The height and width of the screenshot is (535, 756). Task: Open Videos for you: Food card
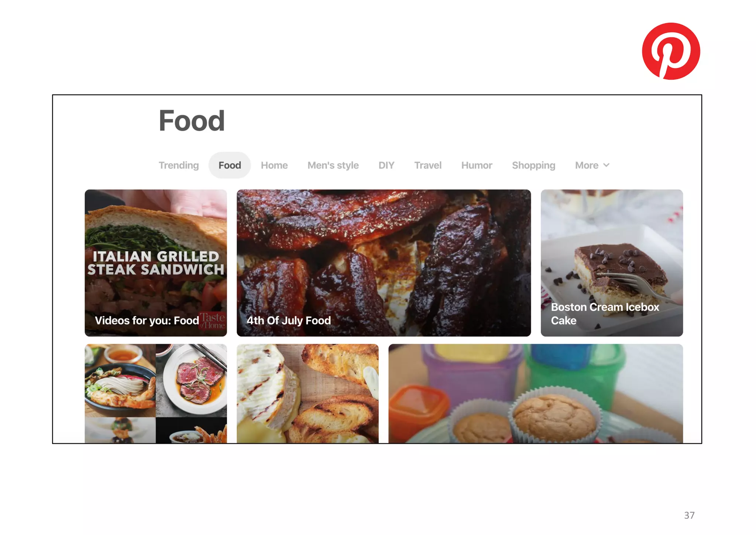[156, 263]
